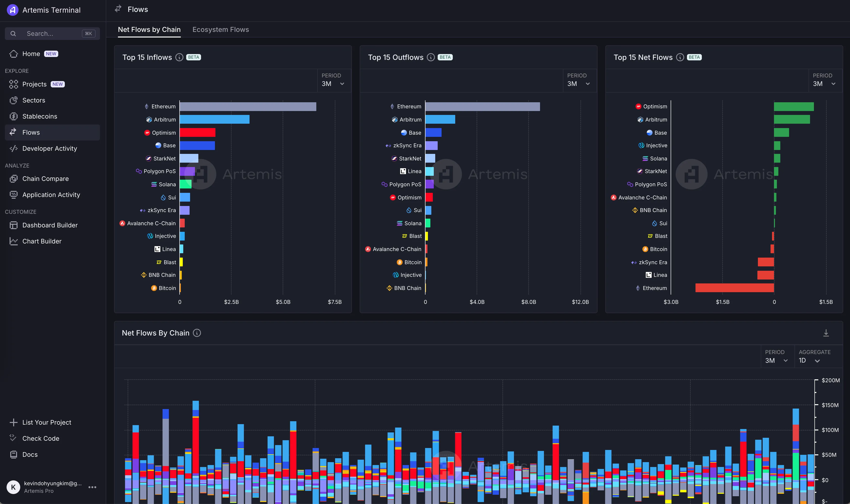Click the Ethereum bar in Top 15 Inflows
Image resolution: width=850 pixels, height=504 pixels.
[248, 107]
